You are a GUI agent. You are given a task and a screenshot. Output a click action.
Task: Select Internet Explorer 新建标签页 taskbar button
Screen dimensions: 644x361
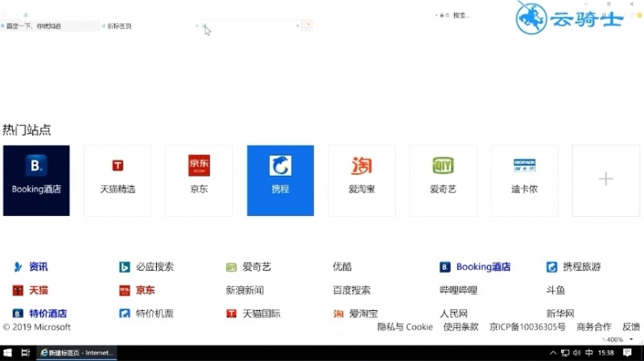click(76, 353)
